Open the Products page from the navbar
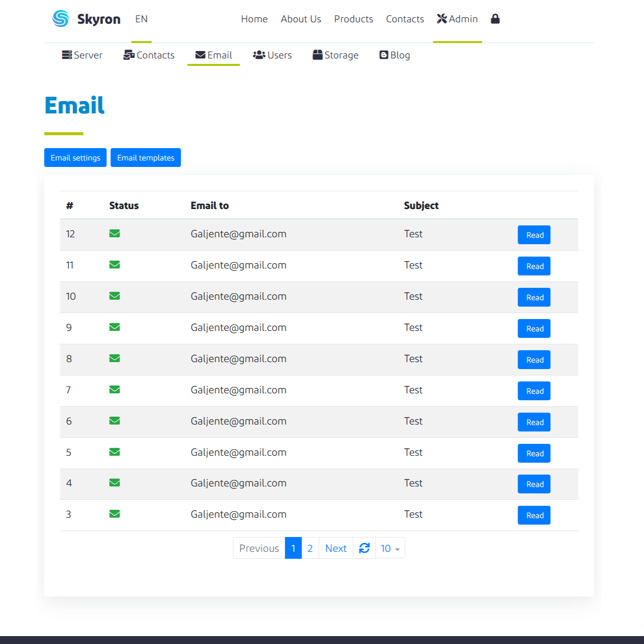The width and height of the screenshot is (644, 644). (x=353, y=19)
